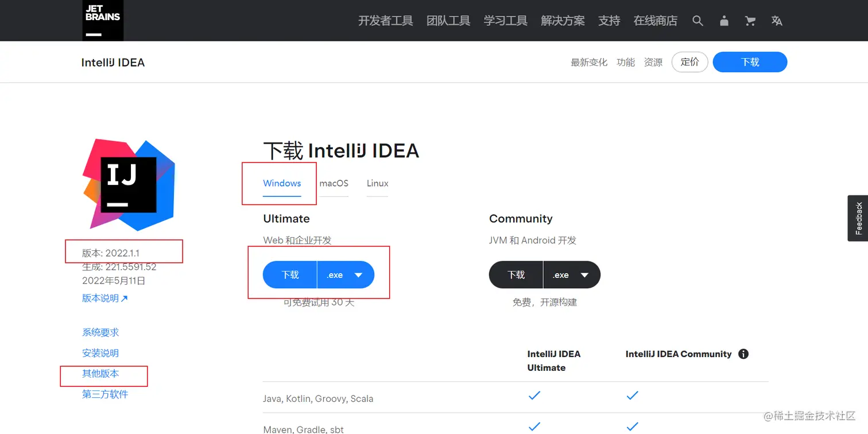Screen dimensions: 868x434
Task: Expand Ultimate .exe format dropdown
Action: (x=346, y=275)
